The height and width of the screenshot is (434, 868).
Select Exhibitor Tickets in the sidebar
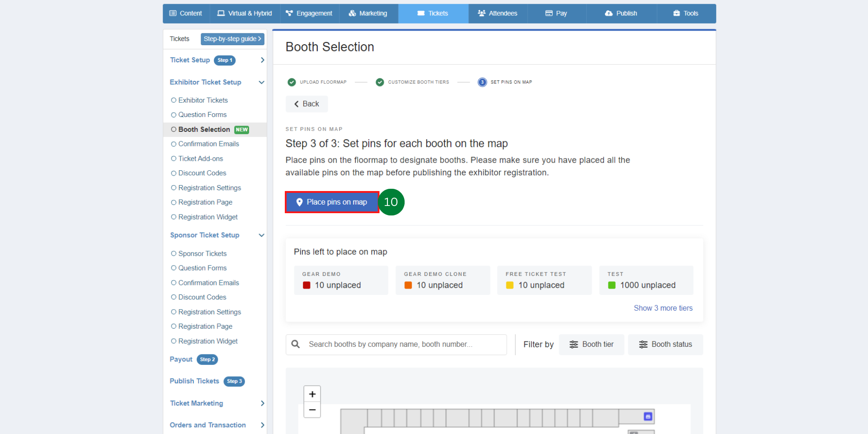(203, 100)
